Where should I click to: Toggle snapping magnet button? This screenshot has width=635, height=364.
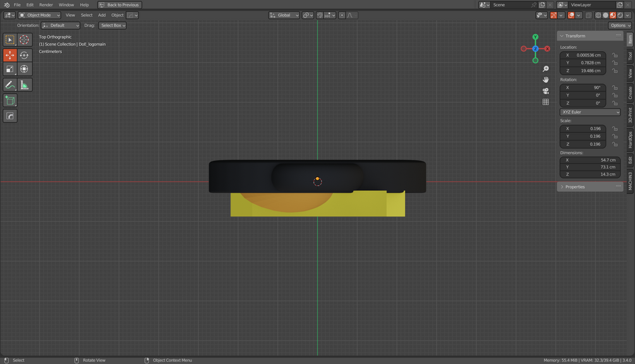point(320,15)
